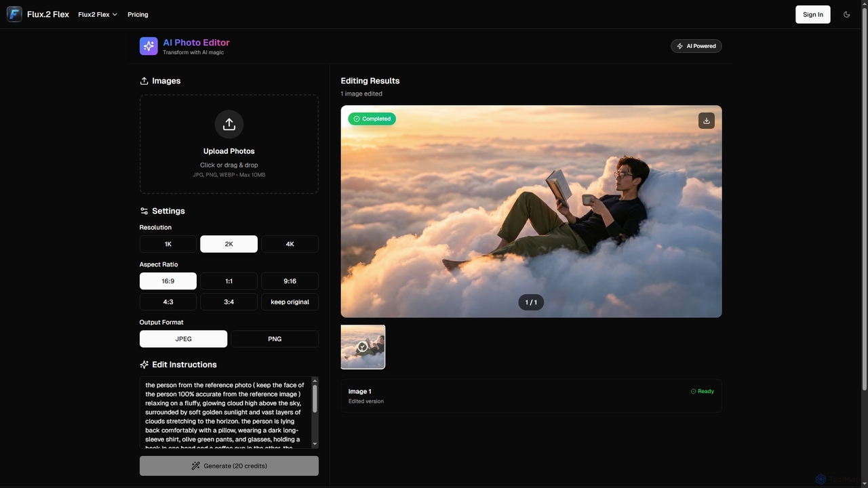Click the '1 image edited' text

point(361,94)
